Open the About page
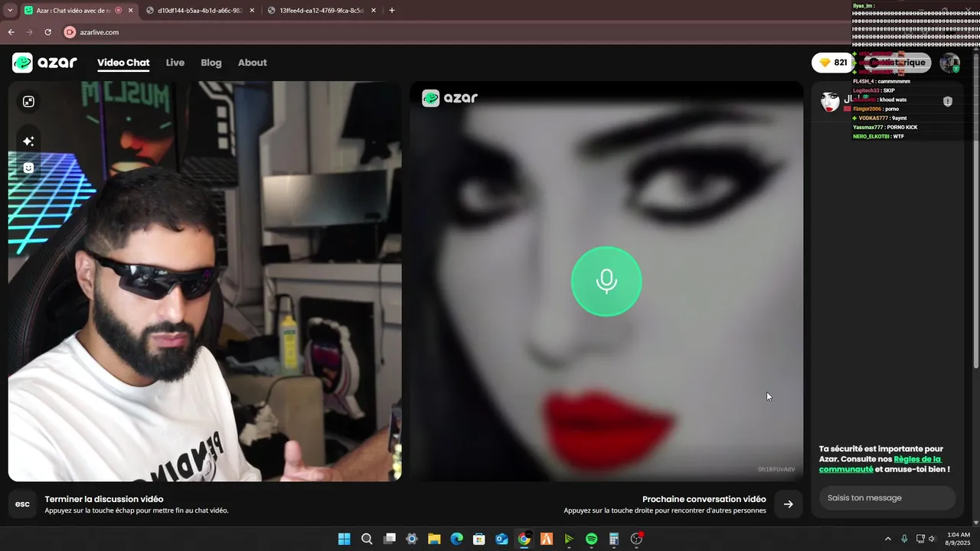The image size is (980, 551). point(252,63)
